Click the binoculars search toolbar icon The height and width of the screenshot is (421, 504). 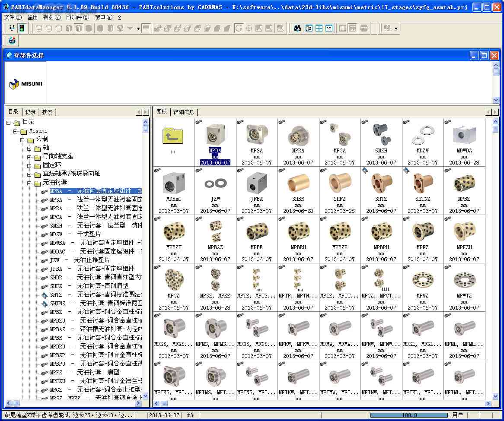(297, 28)
